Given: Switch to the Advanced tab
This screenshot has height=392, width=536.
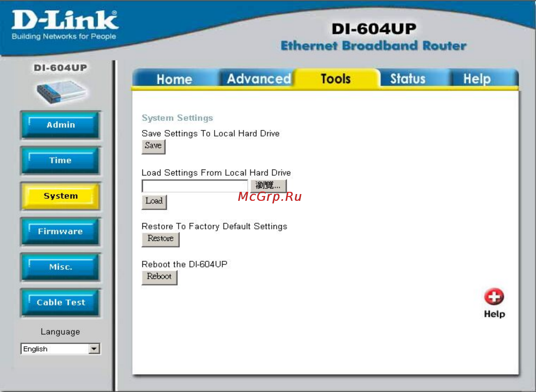Looking at the screenshot, I should (x=259, y=79).
